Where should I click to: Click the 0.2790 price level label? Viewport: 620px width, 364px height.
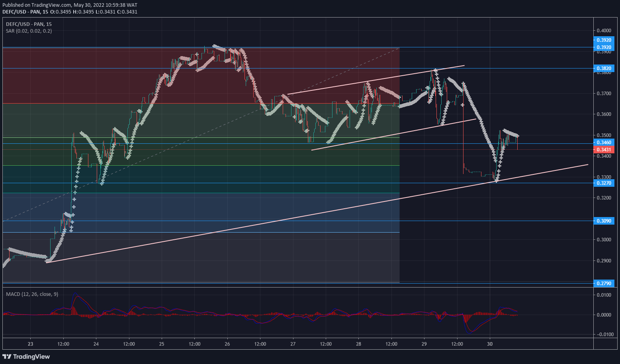[x=604, y=284]
